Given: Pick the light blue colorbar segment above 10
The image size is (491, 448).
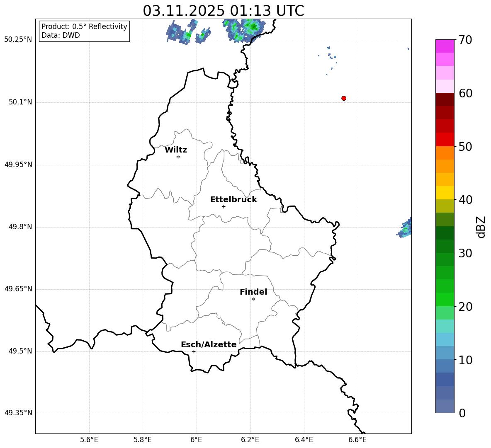Looking at the screenshot, I should coord(445,353).
